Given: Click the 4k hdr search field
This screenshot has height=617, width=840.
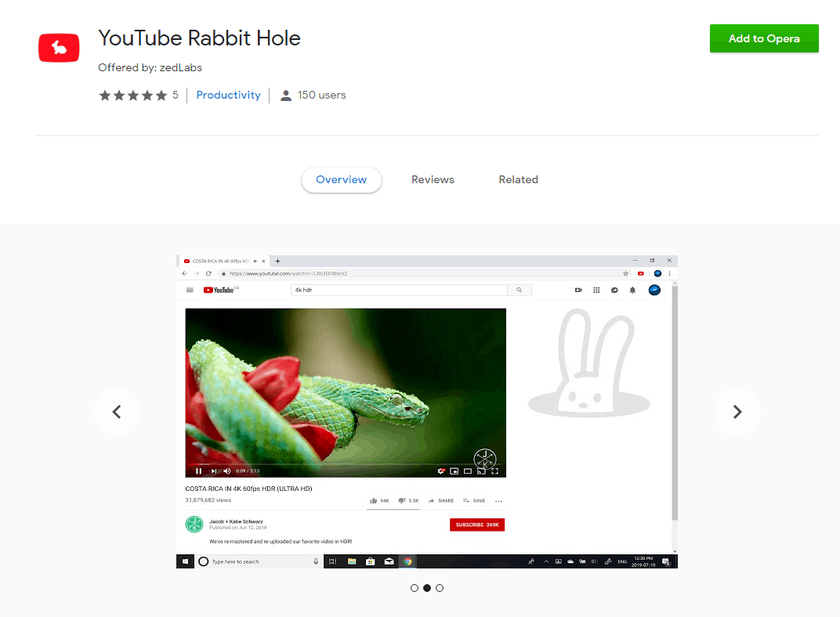Looking at the screenshot, I should (400, 290).
